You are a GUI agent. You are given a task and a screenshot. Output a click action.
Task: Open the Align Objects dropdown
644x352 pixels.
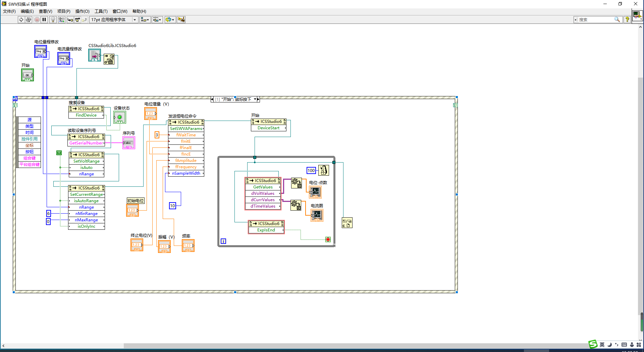click(x=145, y=20)
